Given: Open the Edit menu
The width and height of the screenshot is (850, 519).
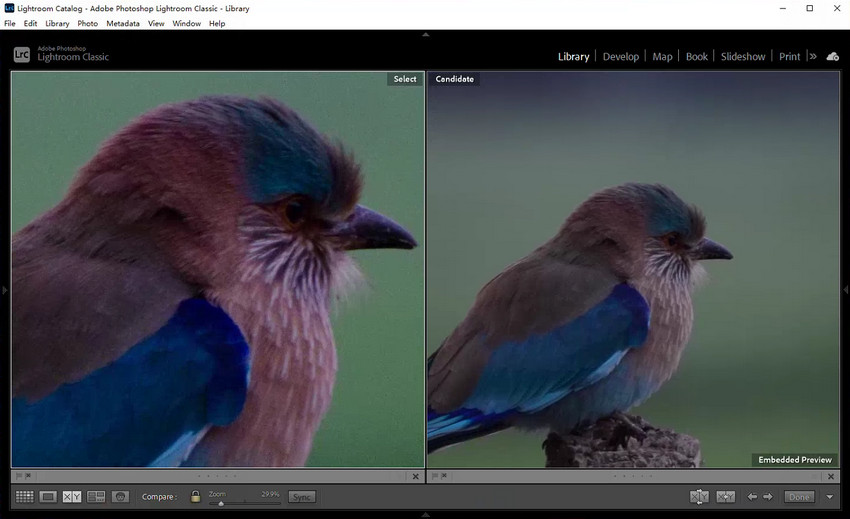Looking at the screenshot, I should click(30, 23).
